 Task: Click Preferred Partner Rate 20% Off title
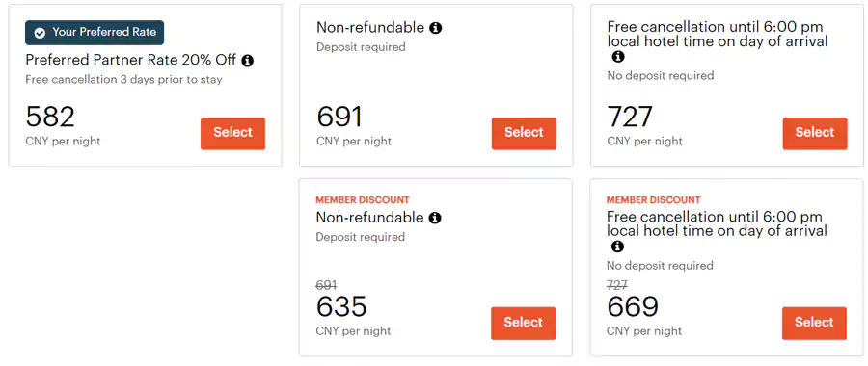(131, 60)
